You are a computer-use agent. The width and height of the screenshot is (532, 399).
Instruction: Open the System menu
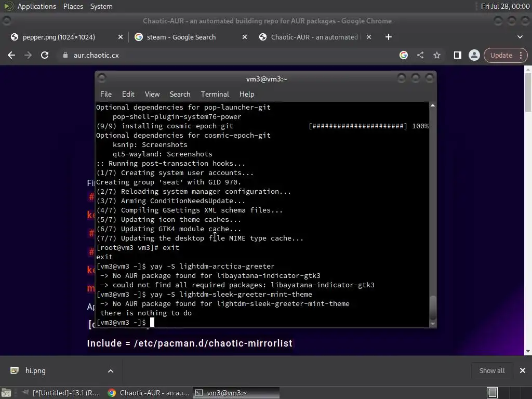point(101,6)
